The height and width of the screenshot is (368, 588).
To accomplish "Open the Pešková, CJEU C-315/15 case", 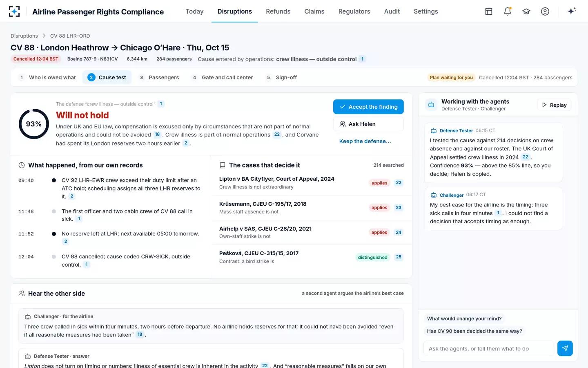I will [311, 257].
